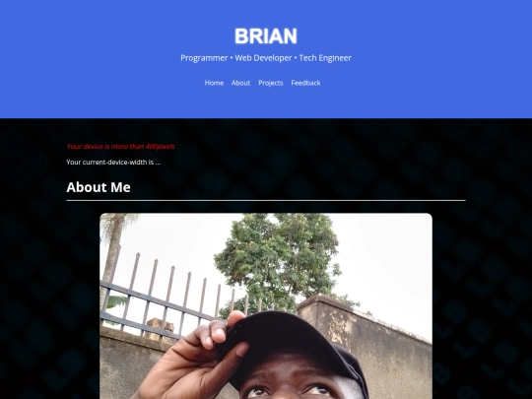Image resolution: width=532 pixels, height=399 pixels.
Task: Click Web Developer in the tagline
Action: coord(263,58)
